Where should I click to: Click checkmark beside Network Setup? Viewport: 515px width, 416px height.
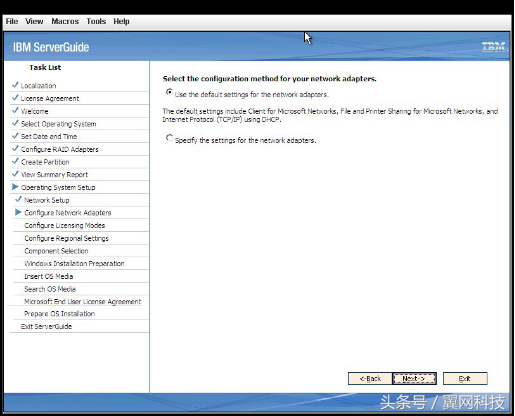18,199
